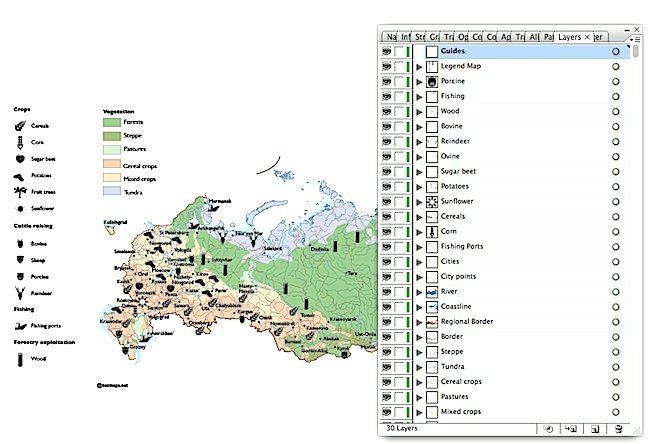Click the Wood log icon in map legend
This screenshot has width=650, height=444.
[20, 359]
